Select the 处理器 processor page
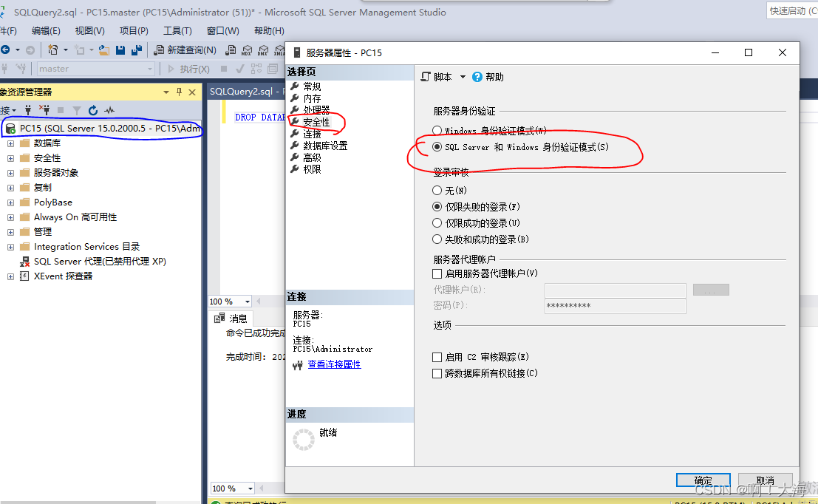The height and width of the screenshot is (504, 818). point(316,110)
